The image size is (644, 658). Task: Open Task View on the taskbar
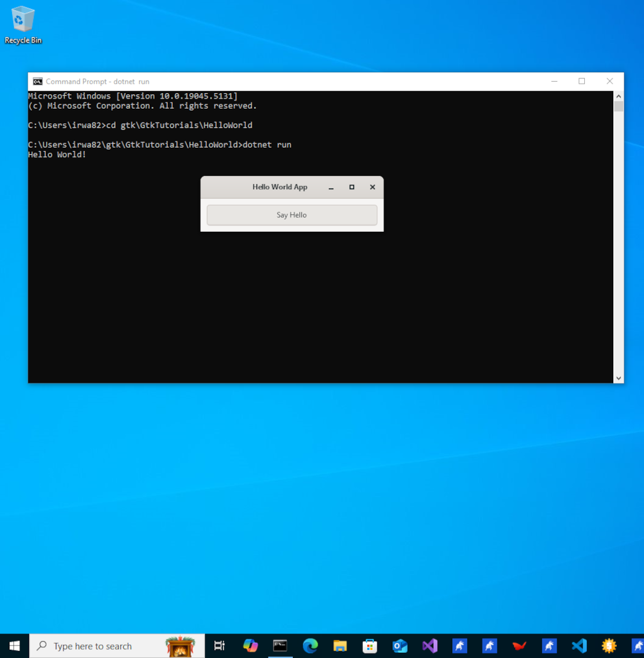click(219, 645)
